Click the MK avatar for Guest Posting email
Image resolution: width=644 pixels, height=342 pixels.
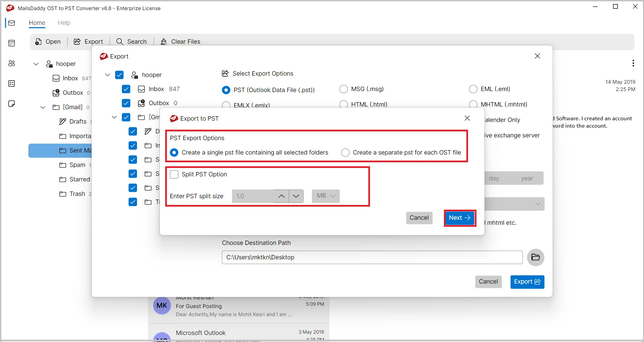point(162,305)
